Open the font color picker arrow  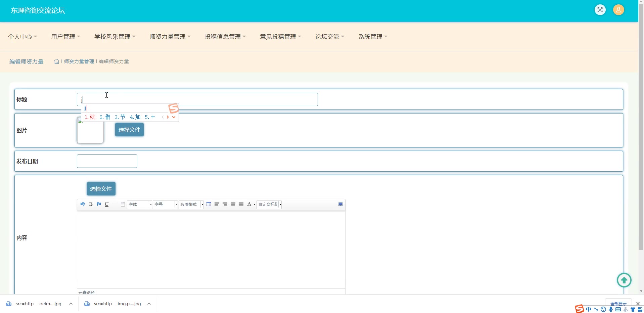click(x=254, y=204)
